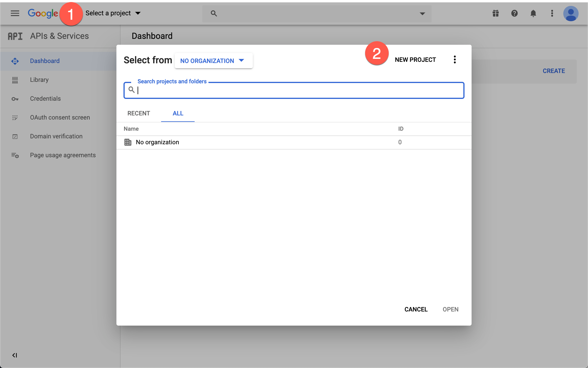Open dialog's three-dot more options menu
Screen dimensions: 588x368
tap(455, 60)
